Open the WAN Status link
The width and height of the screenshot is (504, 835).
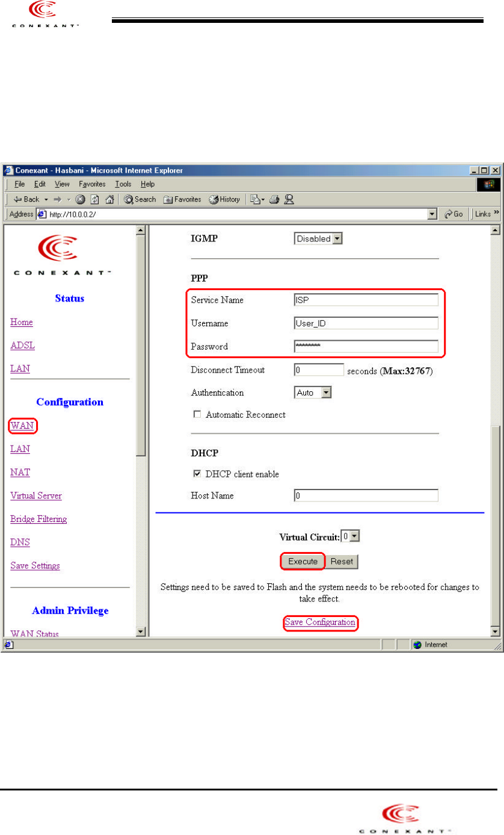click(x=34, y=633)
